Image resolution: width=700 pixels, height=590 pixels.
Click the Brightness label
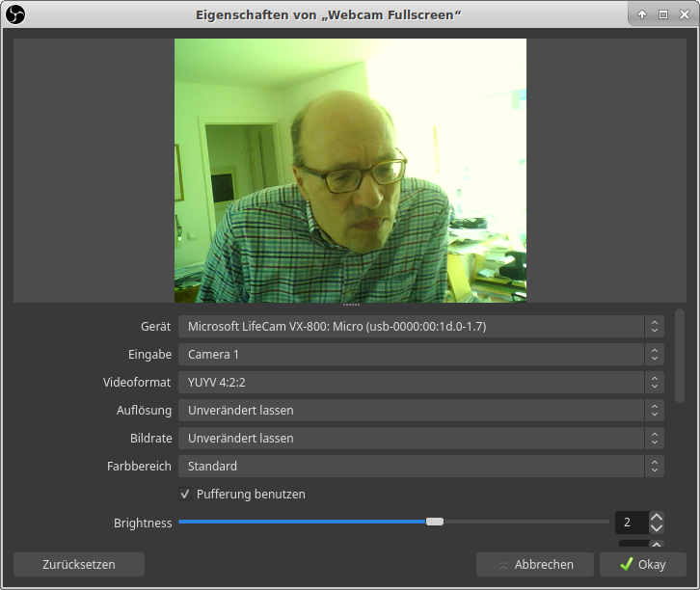click(x=143, y=523)
